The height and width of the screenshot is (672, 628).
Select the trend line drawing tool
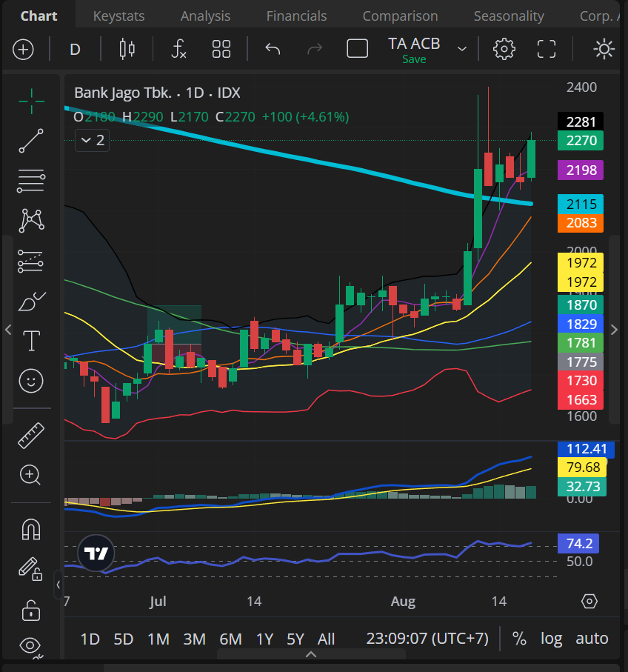pyautogui.click(x=31, y=141)
